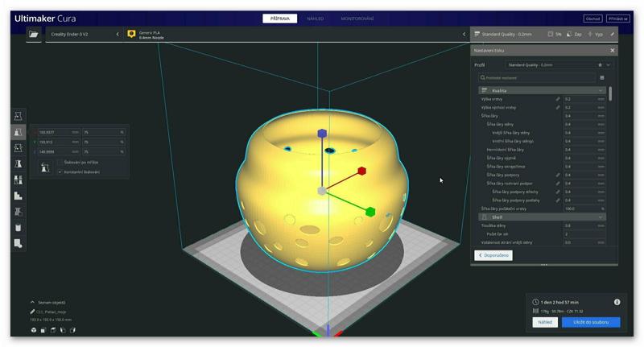Click the Generic PLA material icon
Viewport: 644px width, 347px height.
point(131,34)
